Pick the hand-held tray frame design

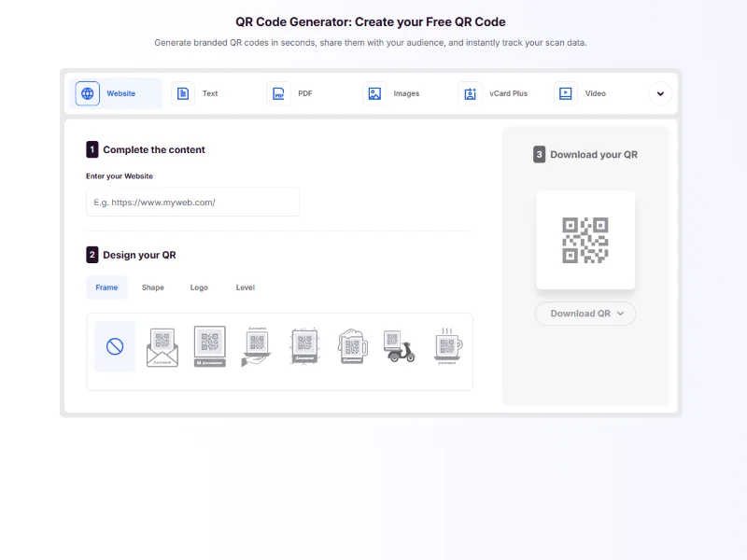tap(257, 346)
